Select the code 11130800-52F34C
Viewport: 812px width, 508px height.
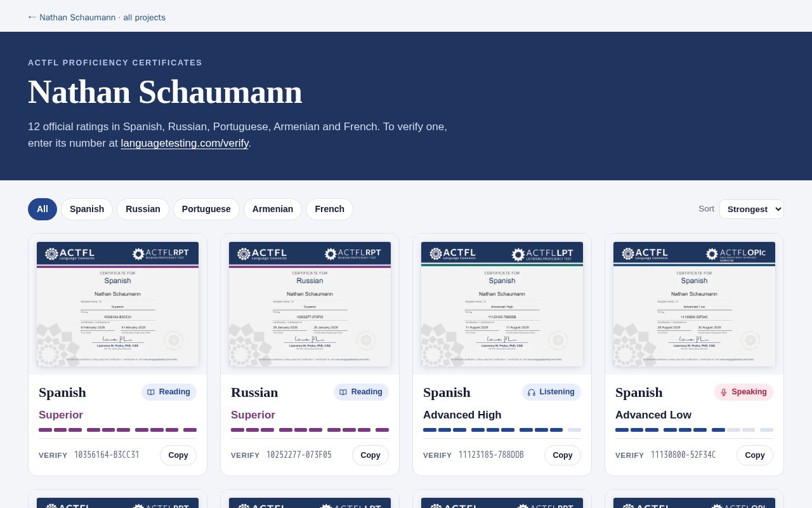coord(683,455)
